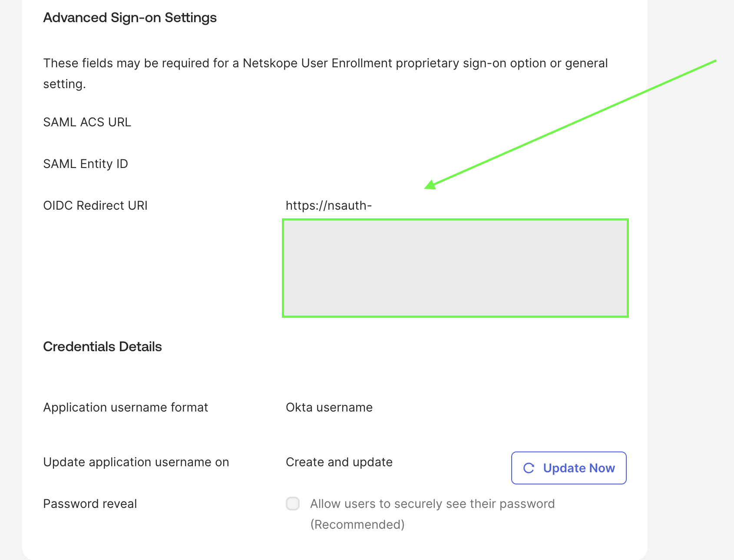
Task: Click the (Recommended) text
Action: coord(357,524)
